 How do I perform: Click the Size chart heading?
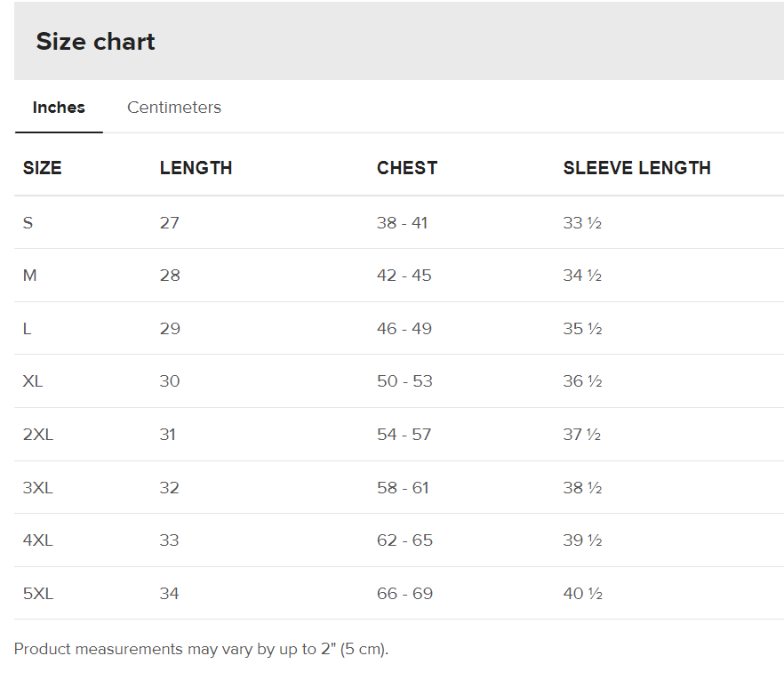coord(95,42)
